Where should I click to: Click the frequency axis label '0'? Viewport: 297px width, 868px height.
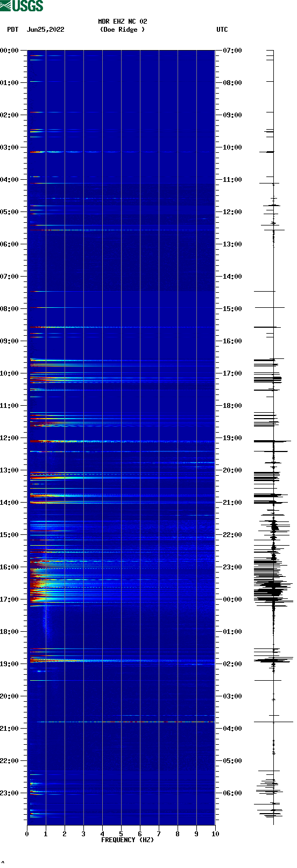[27, 834]
